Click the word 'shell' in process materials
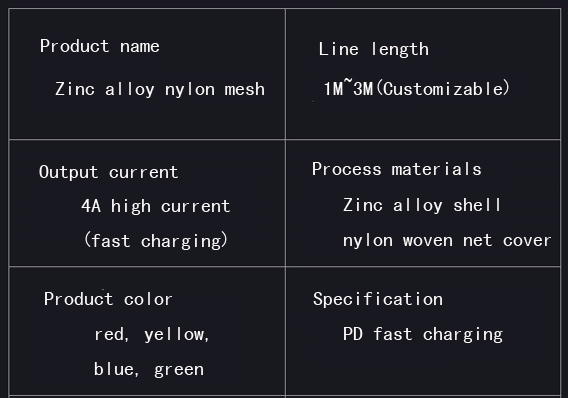 477,205
